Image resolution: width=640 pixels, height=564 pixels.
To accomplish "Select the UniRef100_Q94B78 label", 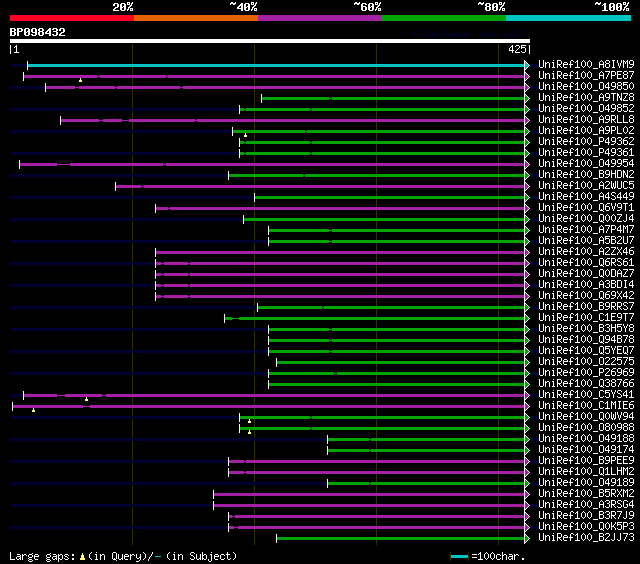I will click(x=586, y=340).
